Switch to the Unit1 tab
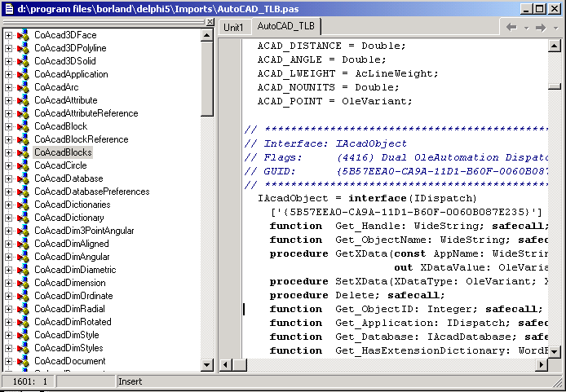 coord(234,28)
